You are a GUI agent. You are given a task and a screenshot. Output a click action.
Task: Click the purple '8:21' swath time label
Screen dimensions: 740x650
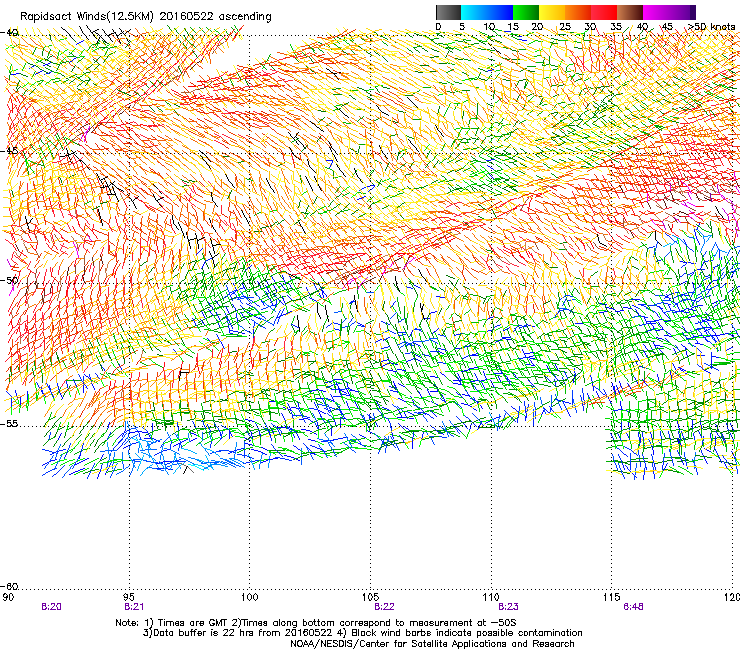[x=134, y=607]
